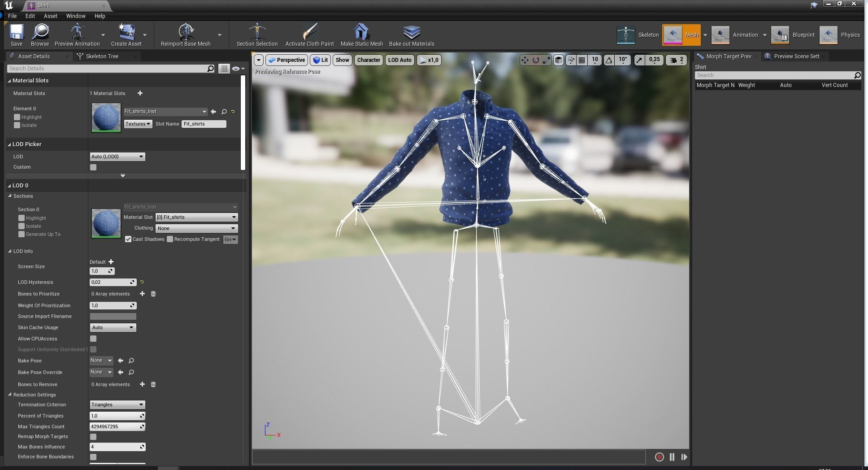868x470 pixels.
Task: Enable Isolate for Section 0
Action: pyautogui.click(x=22, y=226)
